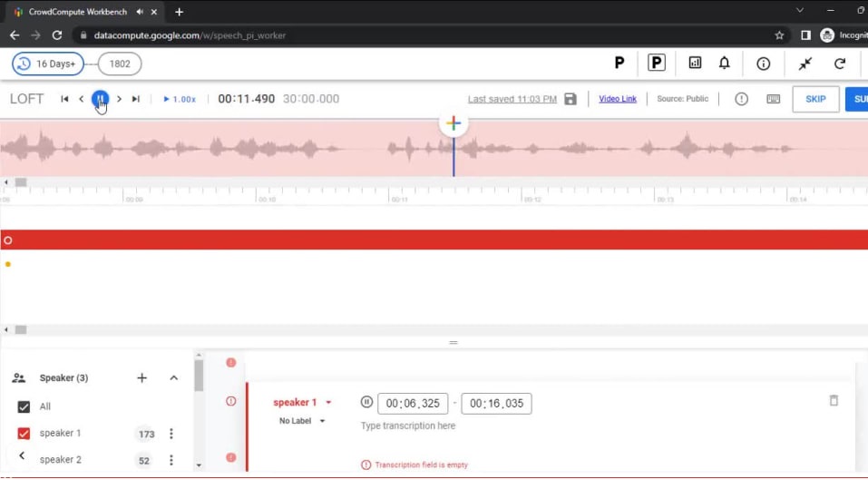Image resolution: width=868 pixels, height=489 pixels.
Task: Pause the segment playback for speaker 1
Action: click(x=366, y=403)
